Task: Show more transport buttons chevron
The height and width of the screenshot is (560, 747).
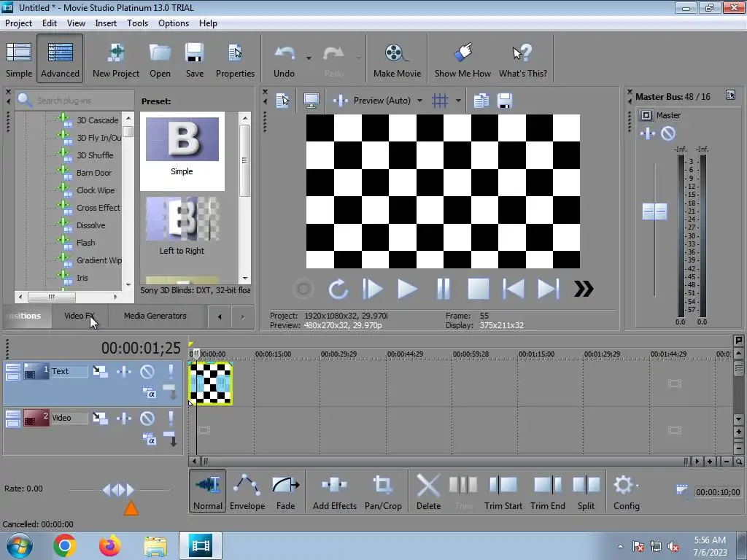Action: coord(584,289)
